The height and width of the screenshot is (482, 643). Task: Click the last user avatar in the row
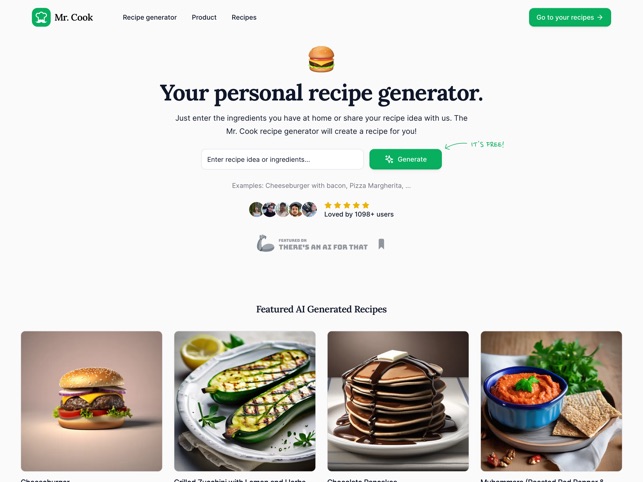click(x=310, y=209)
